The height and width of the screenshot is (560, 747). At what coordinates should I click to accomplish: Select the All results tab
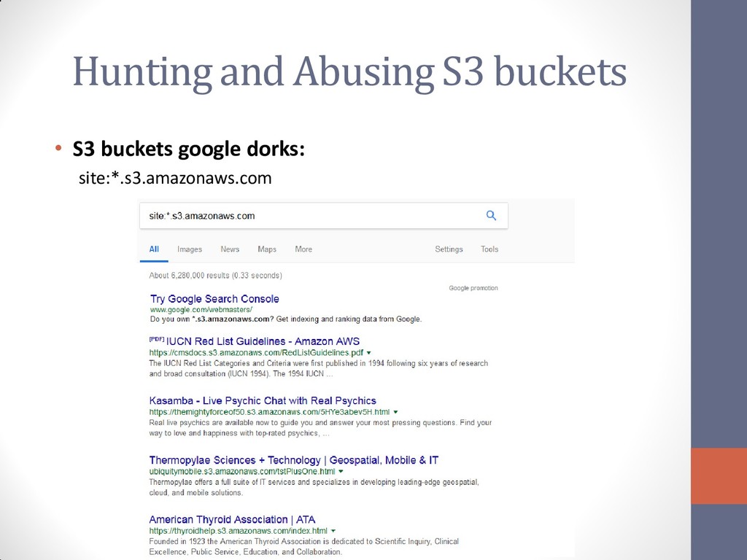click(x=154, y=249)
